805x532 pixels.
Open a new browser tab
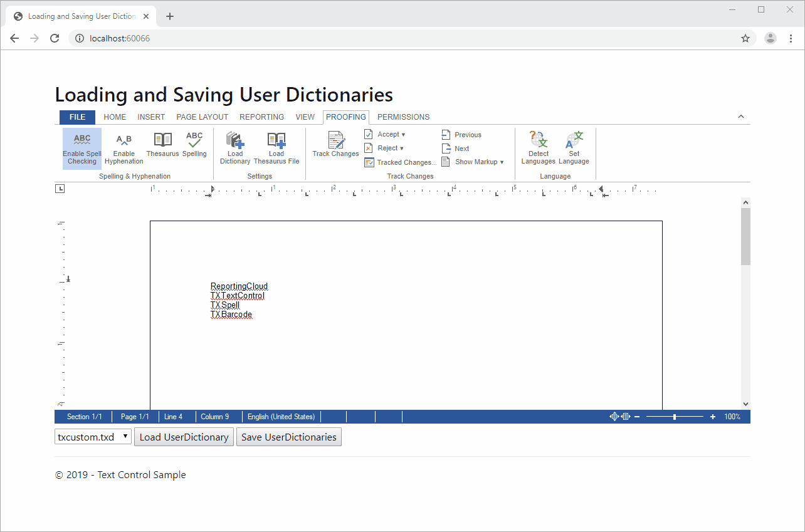[x=169, y=16]
